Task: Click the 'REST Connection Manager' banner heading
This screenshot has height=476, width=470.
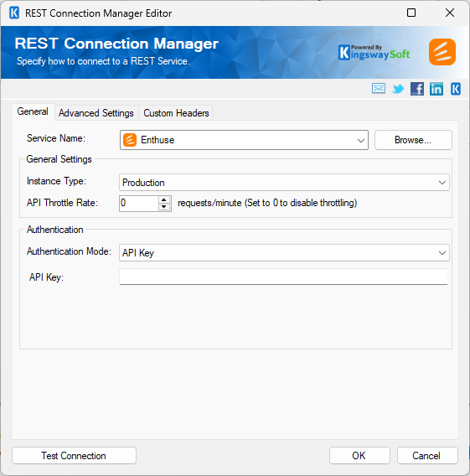Action: 116,44
